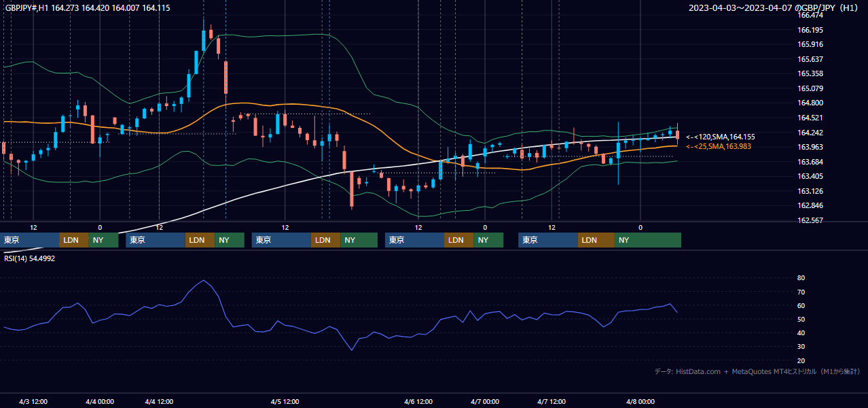Viewport: 868px width, 408px height.
Task: Select the 166.474 price axis label
Action: point(810,15)
